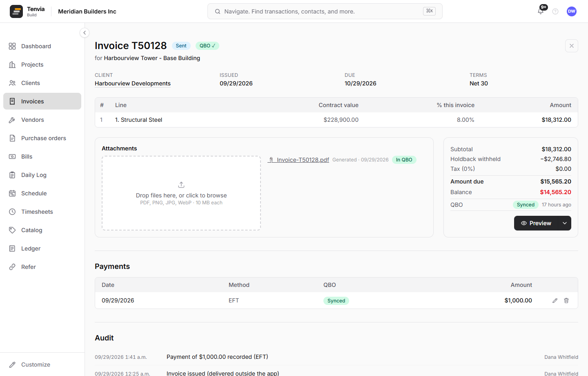Image resolution: width=588 pixels, height=376 pixels.
Task: Focus the Navigate search field
Action: point(325,11)
